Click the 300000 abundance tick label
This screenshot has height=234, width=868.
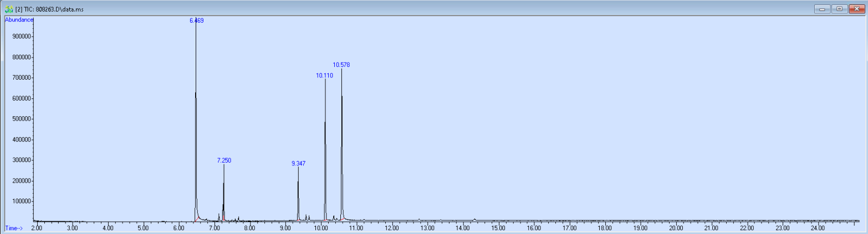[21, 160]
